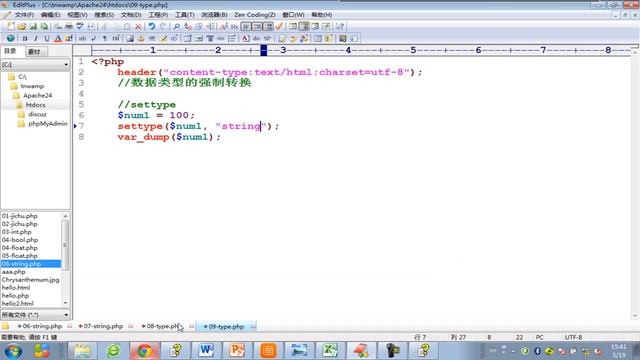The image size is (640, 360).
Task: Print the document using the printer icon
Action: click(x=69, y=27)
